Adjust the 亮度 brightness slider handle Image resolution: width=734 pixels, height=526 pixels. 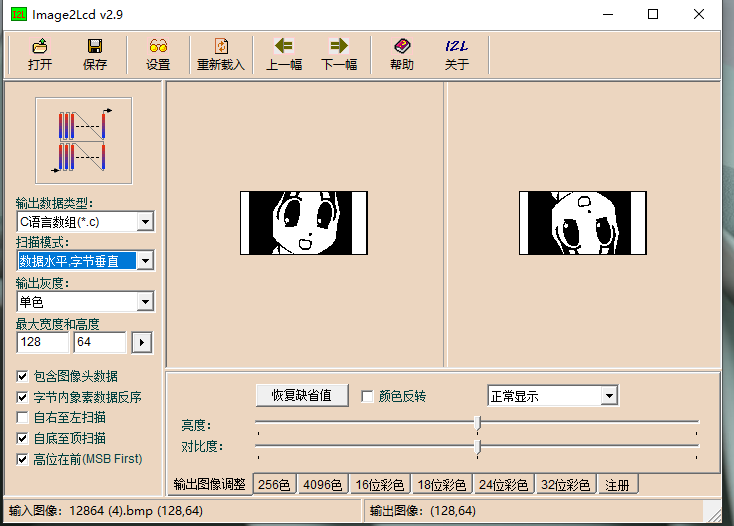coord(477,423)
